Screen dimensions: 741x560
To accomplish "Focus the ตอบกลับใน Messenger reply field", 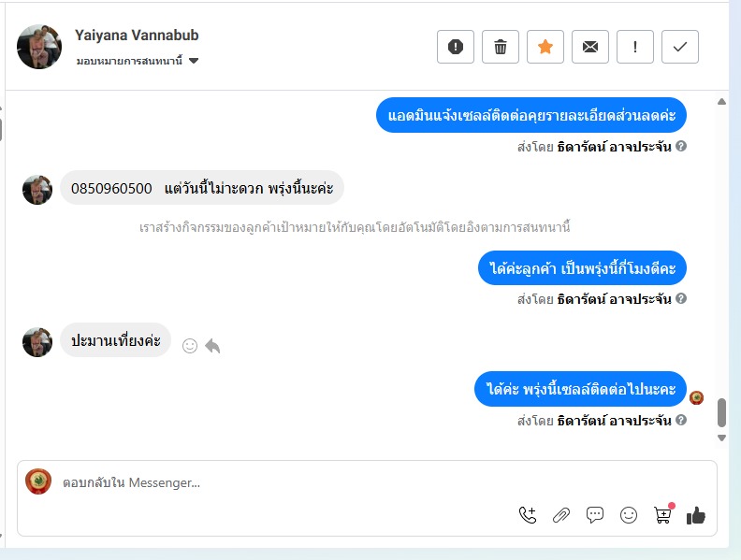I will 283,482.
